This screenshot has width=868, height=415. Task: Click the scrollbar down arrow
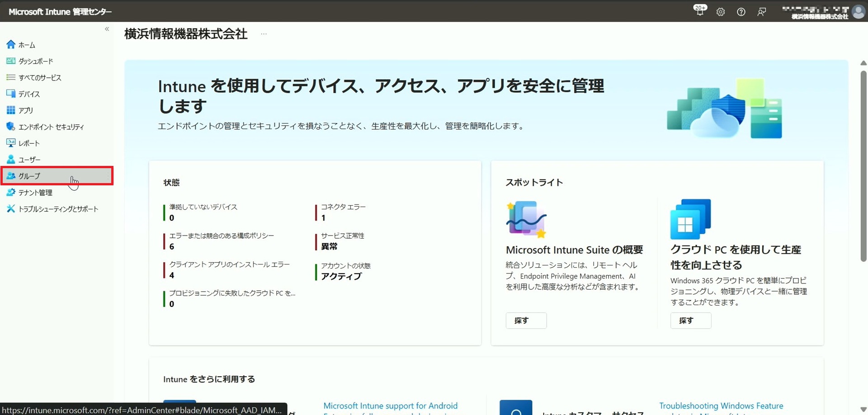click(863, 410)
